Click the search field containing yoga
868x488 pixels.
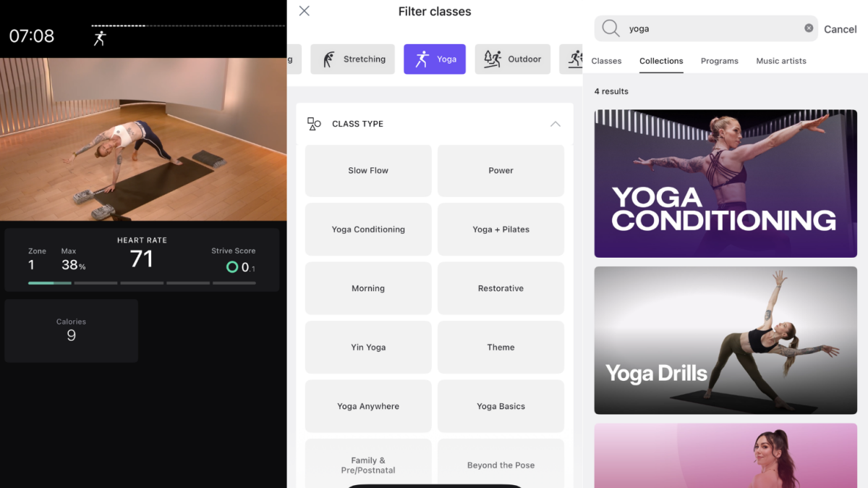click(706, 29)
